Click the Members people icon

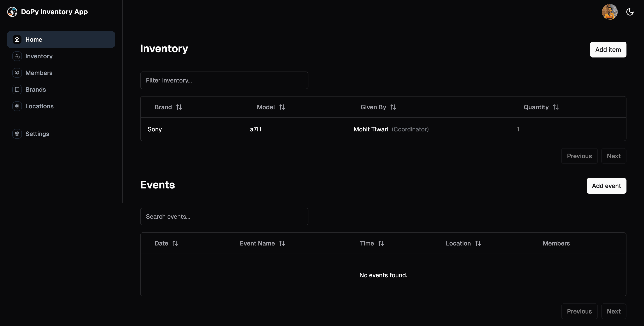pyautogui.click(x=17, y=73)
